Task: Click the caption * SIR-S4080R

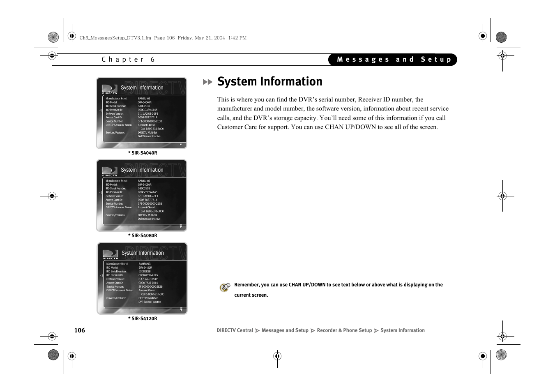Action: click(143, 235)
